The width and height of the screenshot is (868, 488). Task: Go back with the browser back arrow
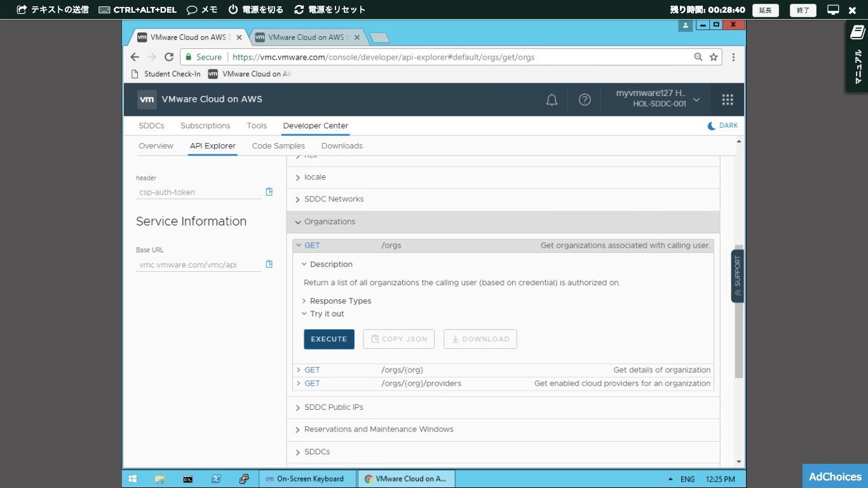pyautogui.click(x=135, y=57)
